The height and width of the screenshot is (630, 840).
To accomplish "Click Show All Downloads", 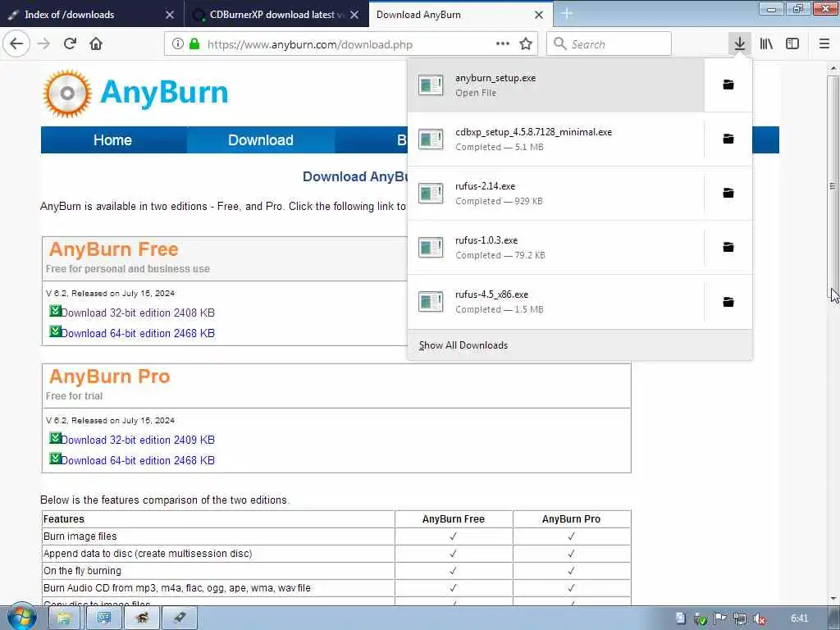I will (x=580, y=345).
